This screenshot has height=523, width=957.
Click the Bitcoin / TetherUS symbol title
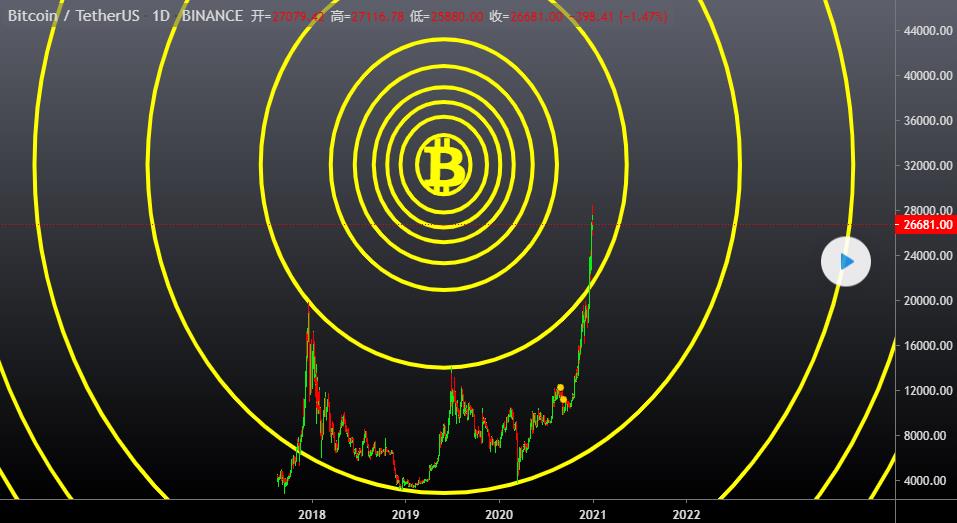pyautogui.click(x=73, y=16)
